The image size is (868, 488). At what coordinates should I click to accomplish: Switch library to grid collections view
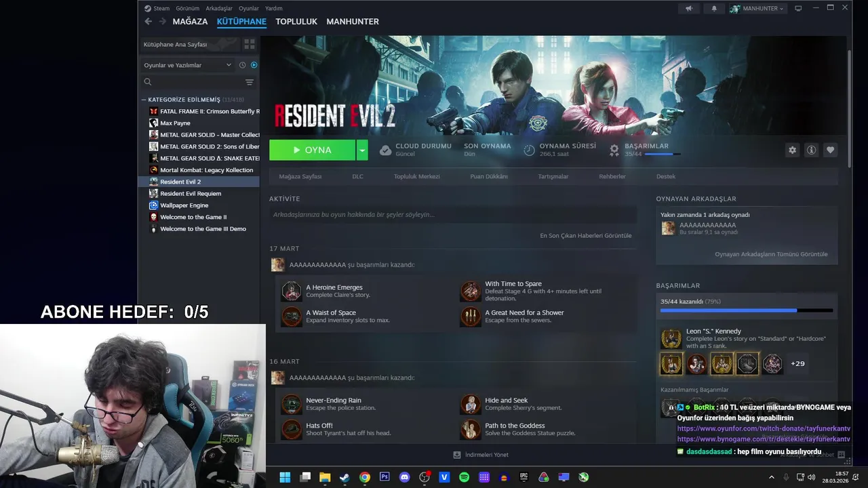click(250, 44)
